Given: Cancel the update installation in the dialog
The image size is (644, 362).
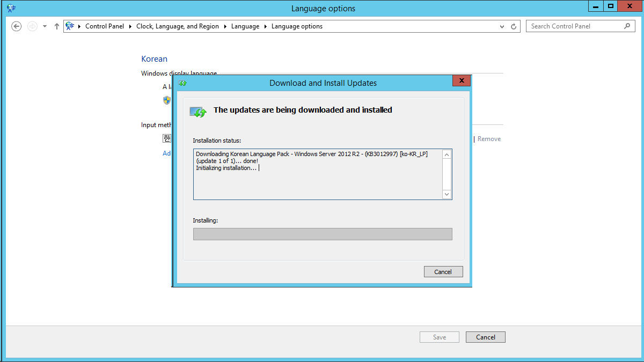Looking at the screenshot, I should [x=443, y=272].
